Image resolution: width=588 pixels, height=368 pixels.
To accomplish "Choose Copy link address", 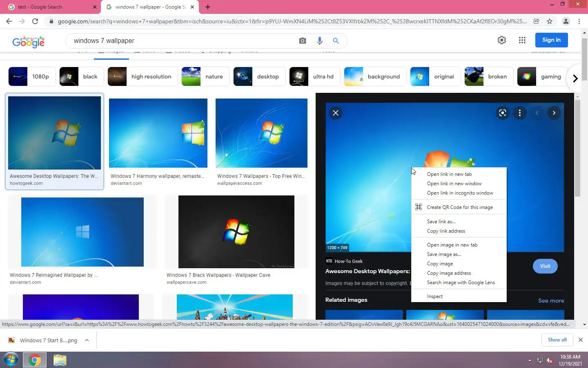I will [459, 231].
